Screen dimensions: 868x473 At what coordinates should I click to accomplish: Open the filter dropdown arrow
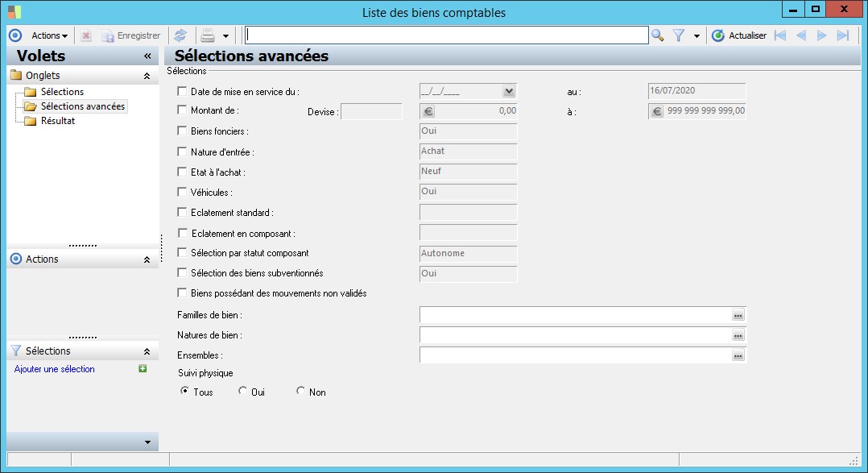(697, 36)
